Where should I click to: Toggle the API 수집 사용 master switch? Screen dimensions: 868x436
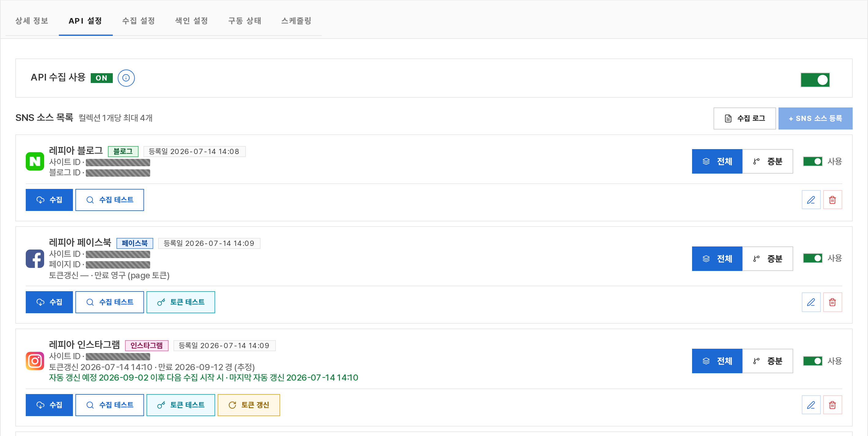(815, 80)
